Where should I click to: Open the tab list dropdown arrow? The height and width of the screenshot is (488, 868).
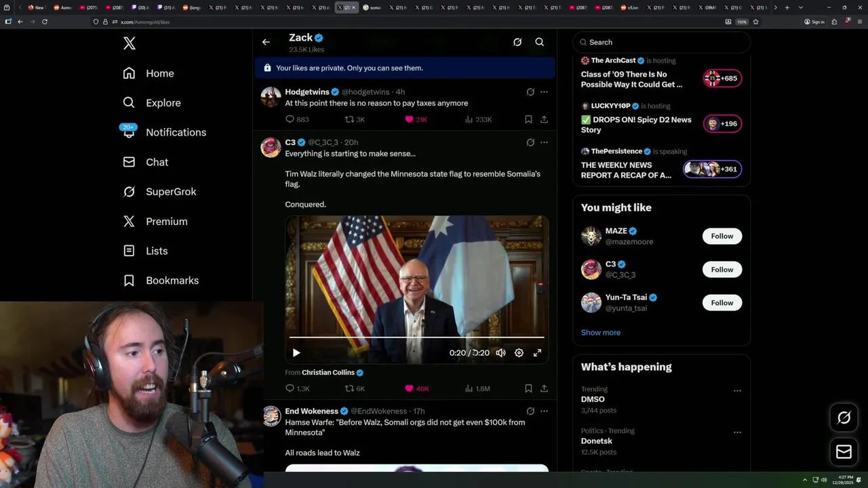click(801, 7)
